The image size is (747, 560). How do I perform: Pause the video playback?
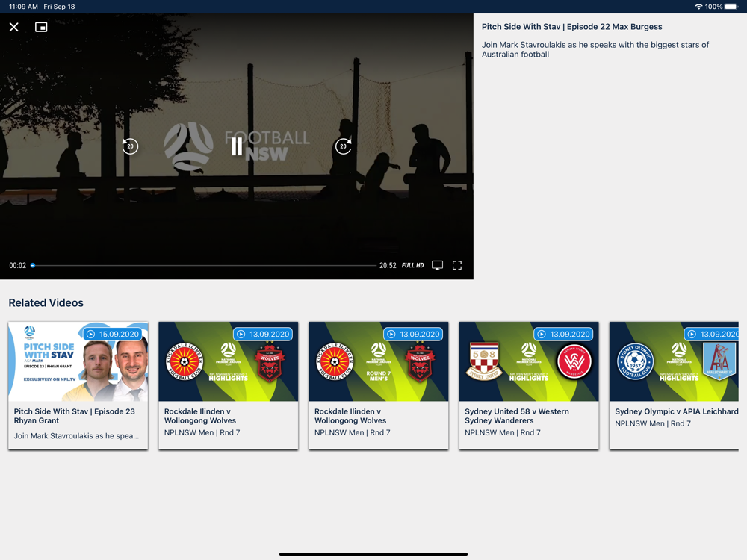pyautogui.click(x=237, y=146)
